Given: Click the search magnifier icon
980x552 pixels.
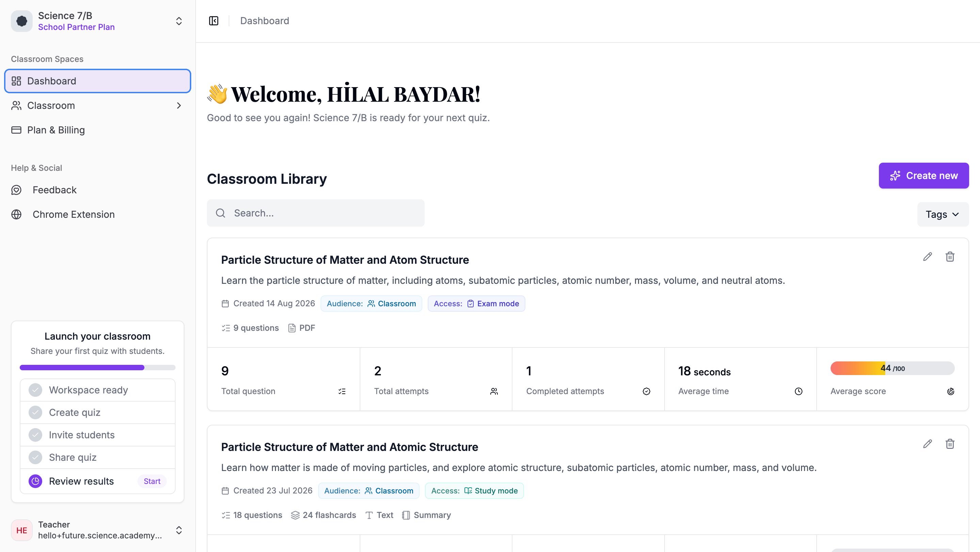Looking at the screenshot, I should [x=220, y=213].
